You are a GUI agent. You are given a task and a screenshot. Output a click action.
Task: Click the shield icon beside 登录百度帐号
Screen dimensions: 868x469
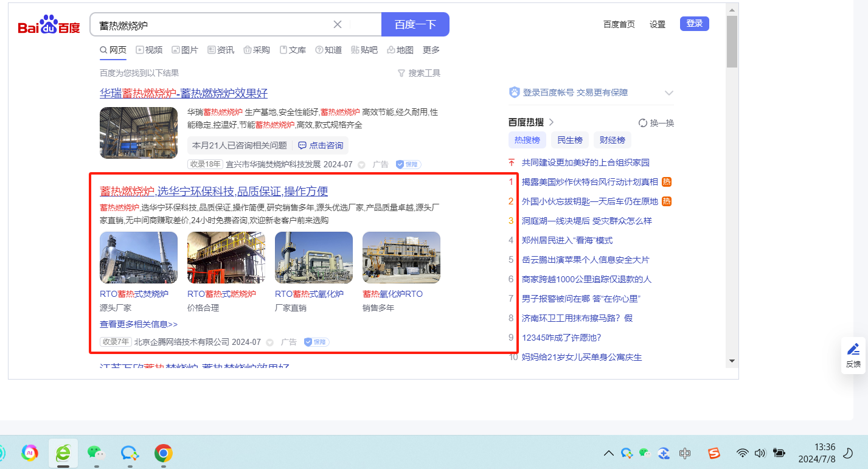514,92
